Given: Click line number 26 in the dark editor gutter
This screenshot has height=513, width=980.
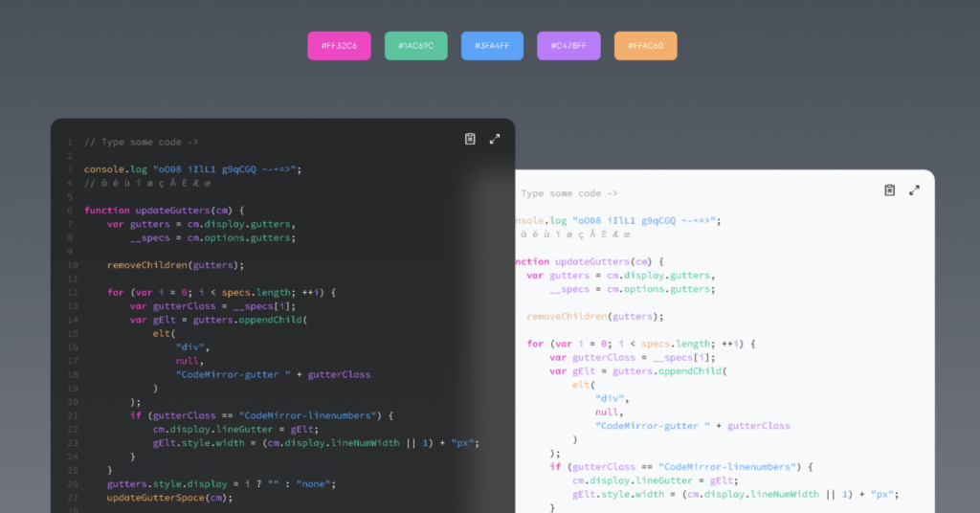Looking at the screenshot, I should [70, 484].
